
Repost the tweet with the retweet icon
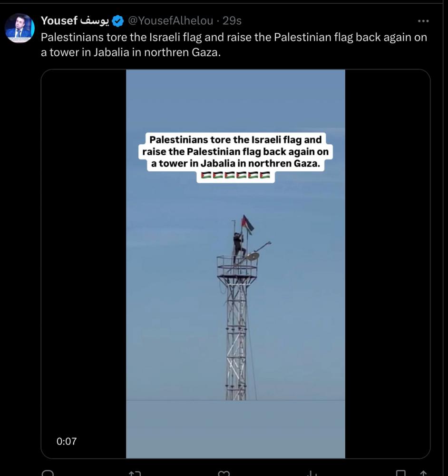(135, 473)
